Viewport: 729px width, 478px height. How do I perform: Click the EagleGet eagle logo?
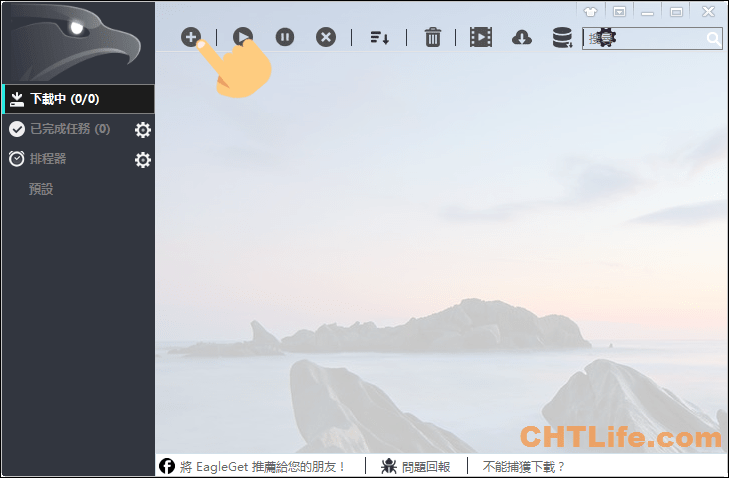pos(78,43)
